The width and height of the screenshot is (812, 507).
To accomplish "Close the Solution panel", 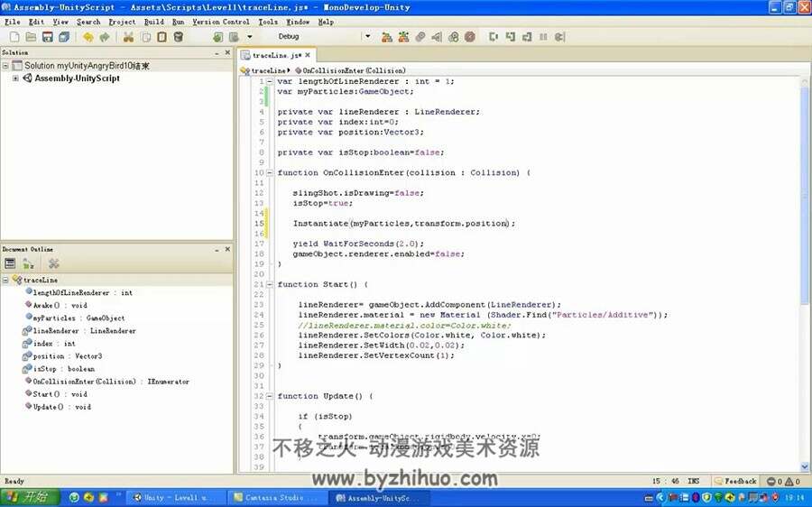I will (227, 52).
